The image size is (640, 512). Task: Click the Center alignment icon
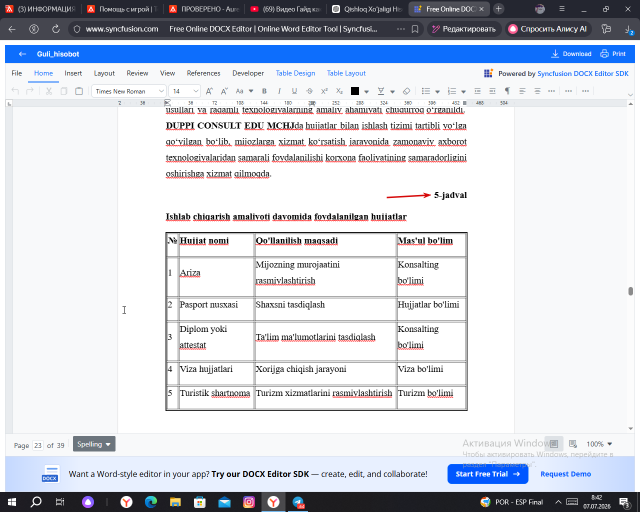(537, 91)
